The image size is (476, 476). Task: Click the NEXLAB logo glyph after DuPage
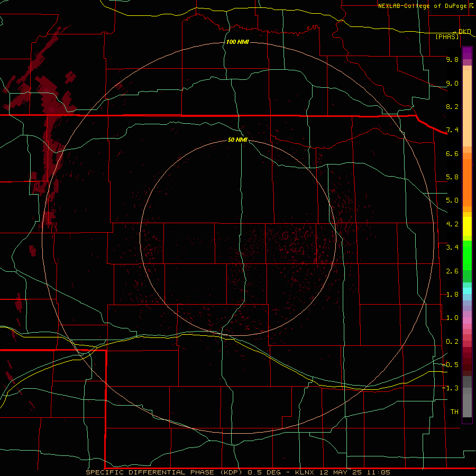tap(471, 5)
